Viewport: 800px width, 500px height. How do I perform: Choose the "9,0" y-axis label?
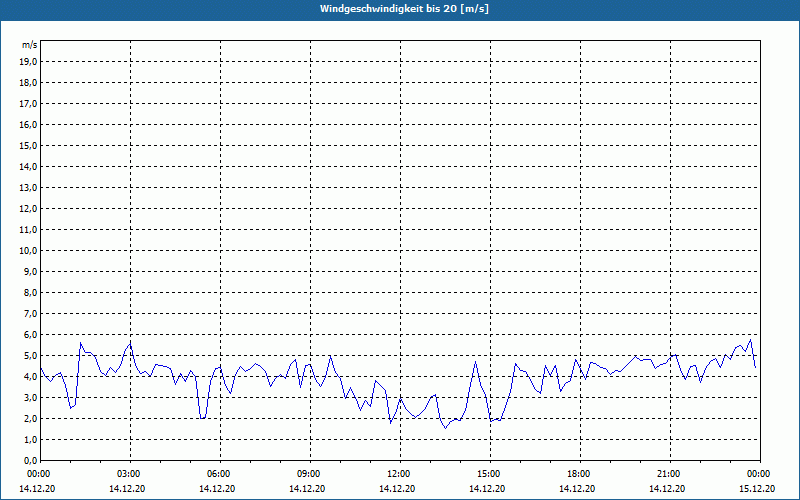point(30,271)
